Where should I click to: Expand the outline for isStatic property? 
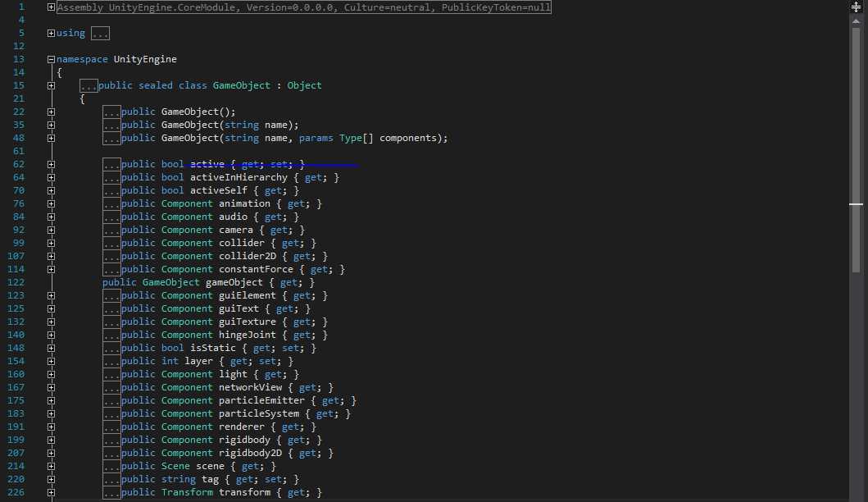click(51, 348)
